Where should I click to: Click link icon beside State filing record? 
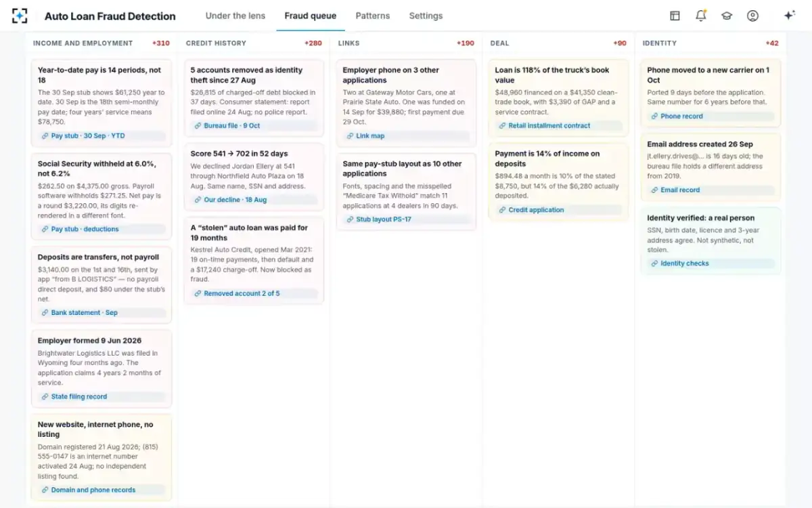[45, 397]
